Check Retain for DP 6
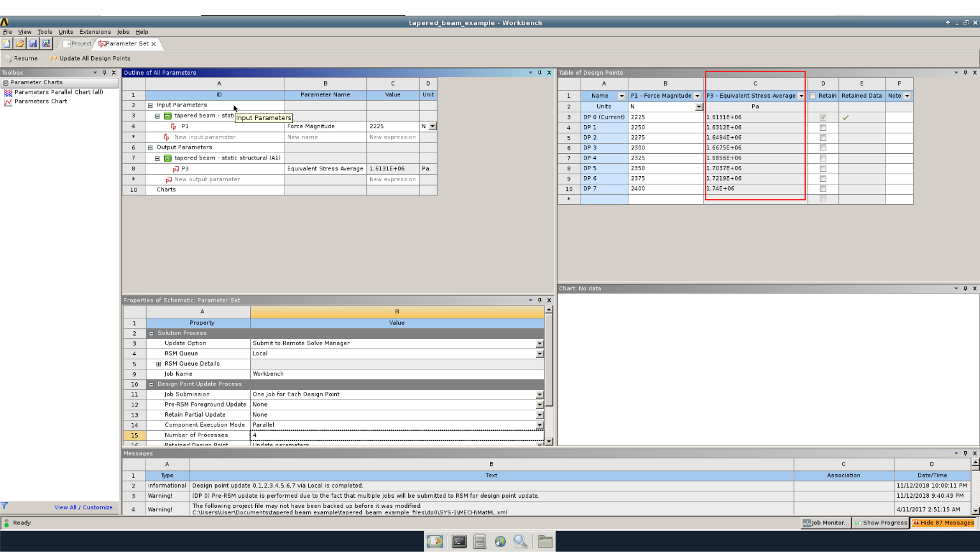This screenshot has height=552, width=980. (x=823, y=179)
